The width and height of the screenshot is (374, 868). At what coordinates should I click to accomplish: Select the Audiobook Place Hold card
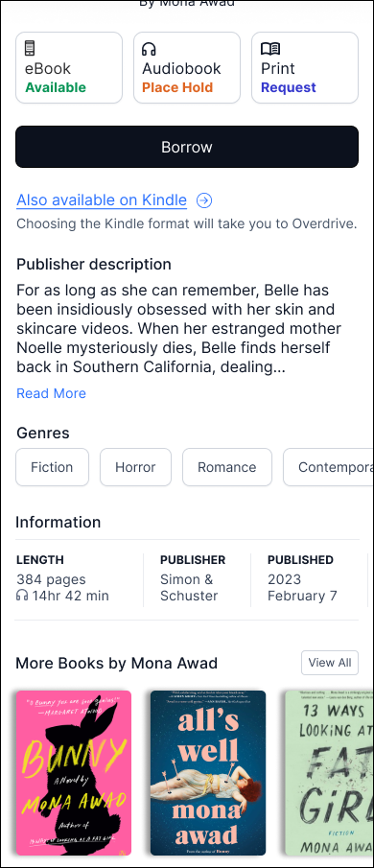coord(187,67)
